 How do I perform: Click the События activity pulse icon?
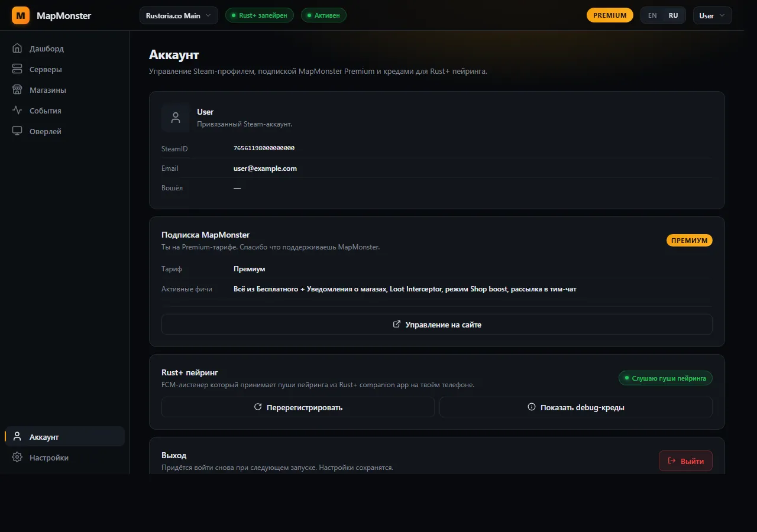17,111
